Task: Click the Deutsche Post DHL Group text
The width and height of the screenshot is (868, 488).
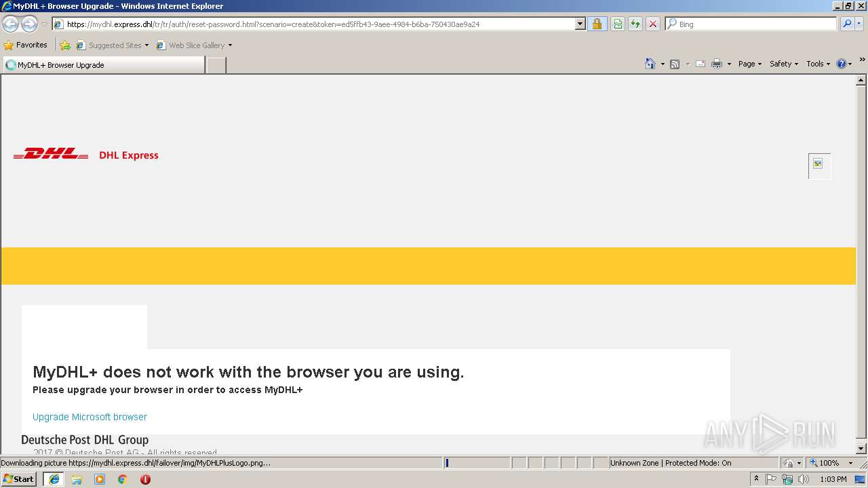Action: 85,440
